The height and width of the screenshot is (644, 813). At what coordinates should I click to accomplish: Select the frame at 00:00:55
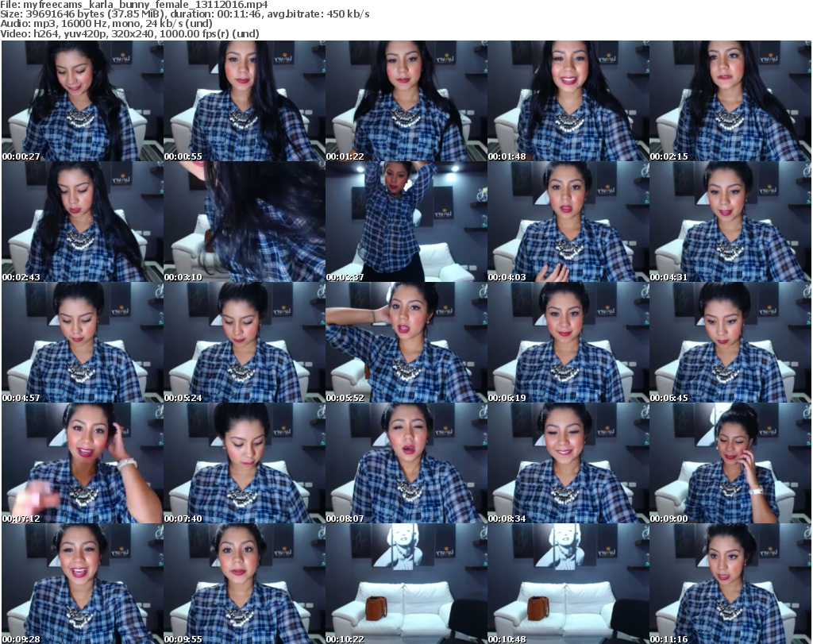click(x=244, y=102)
